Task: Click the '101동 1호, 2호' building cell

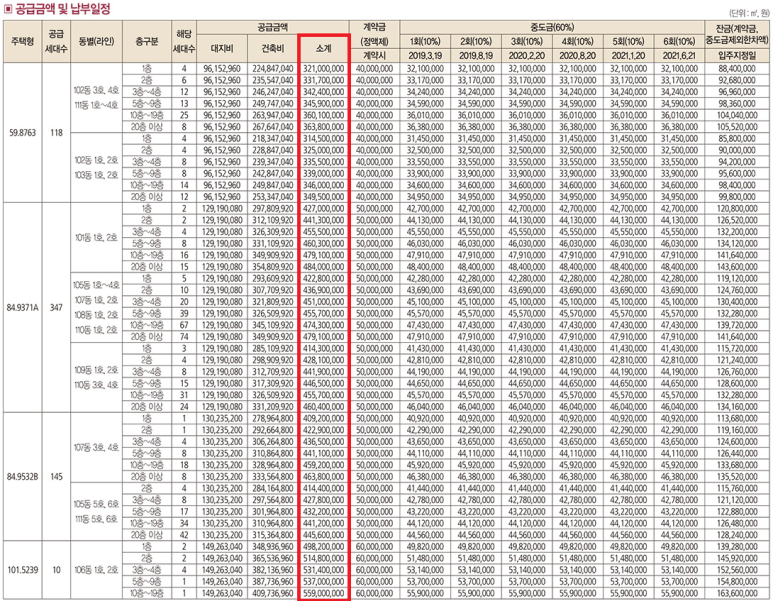Action: coord(97,238)
